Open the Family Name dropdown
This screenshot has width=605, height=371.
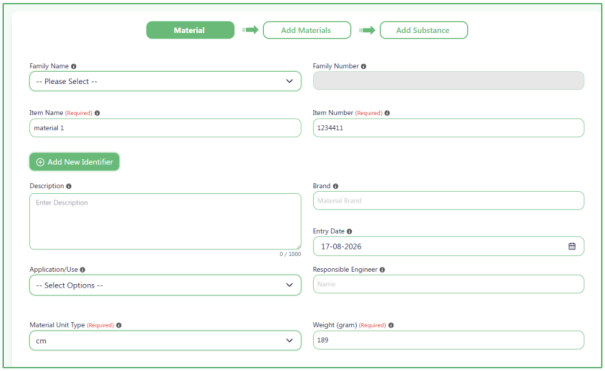[x=165, y=81]
